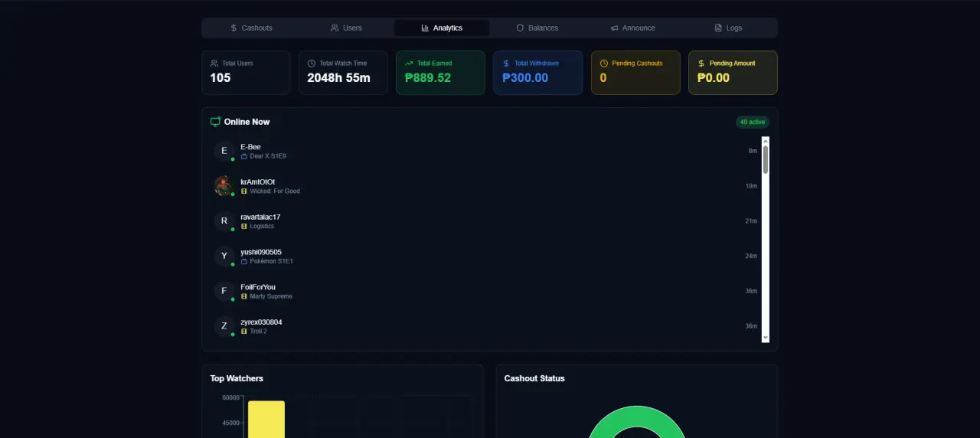Switch to the Users tab

tap(346, 28)
